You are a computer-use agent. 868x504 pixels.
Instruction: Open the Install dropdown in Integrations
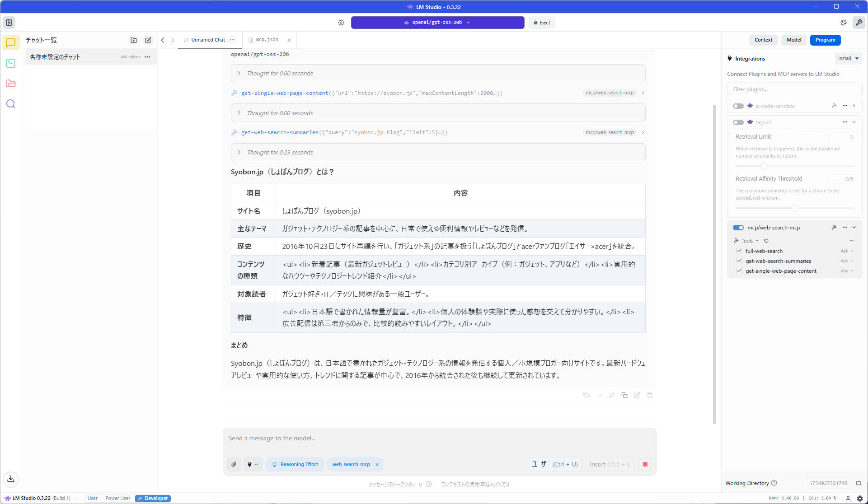point(848,59)
